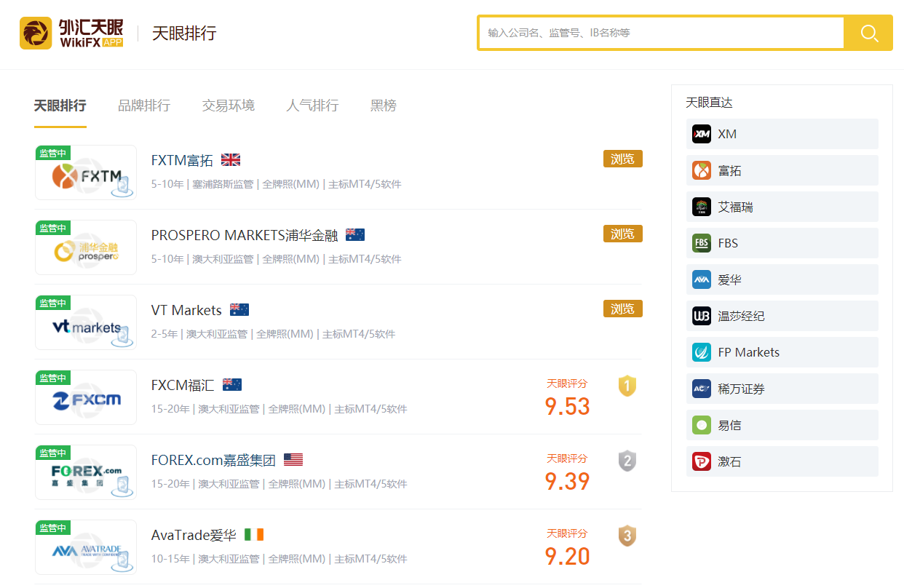Viewport: 904px width, 588px height.
Task: Click the search magnifier button
Action: 869,33
